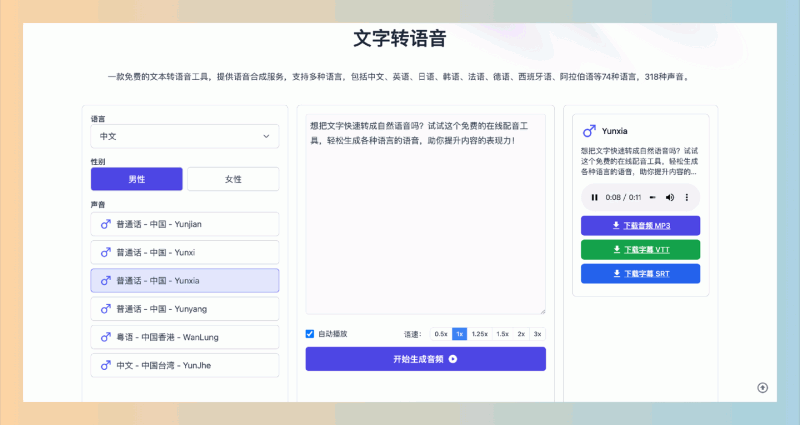Screen dimensions: 800x425
Task: Choose voice 普通话 - 中国 - Yunyang
Action: pyautogui.click(x=185, y=309)
